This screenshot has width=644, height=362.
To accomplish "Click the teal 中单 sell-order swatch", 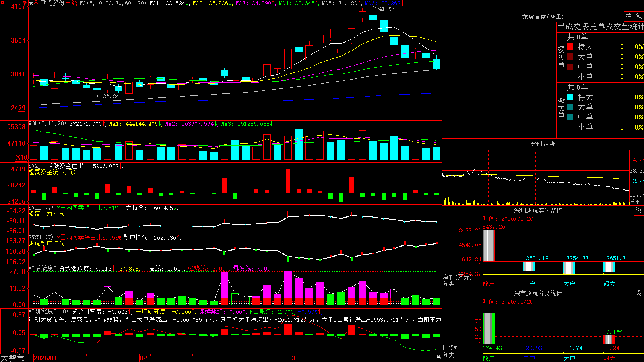I will [x=570, y=117].
